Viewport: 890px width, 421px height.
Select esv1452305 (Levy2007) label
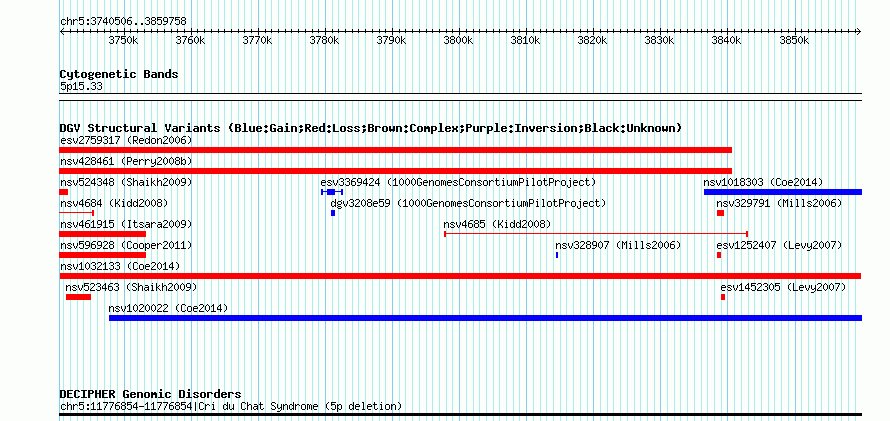(783, 288)
